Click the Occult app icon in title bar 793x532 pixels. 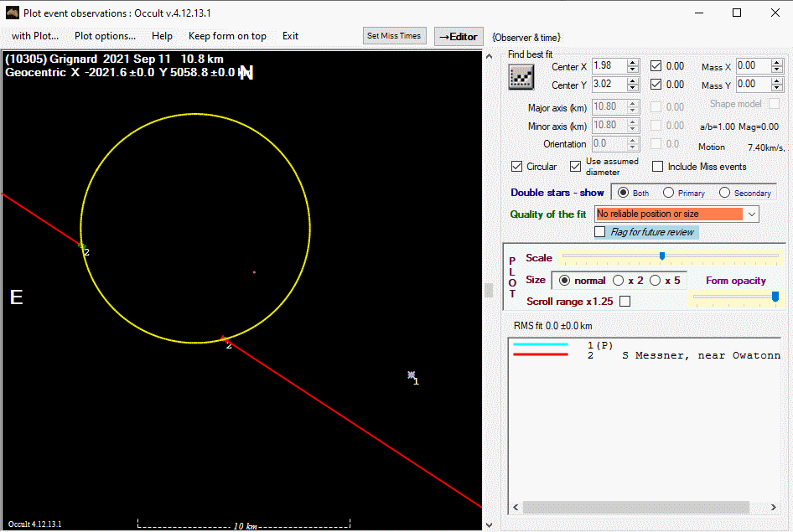click(13, 13)
